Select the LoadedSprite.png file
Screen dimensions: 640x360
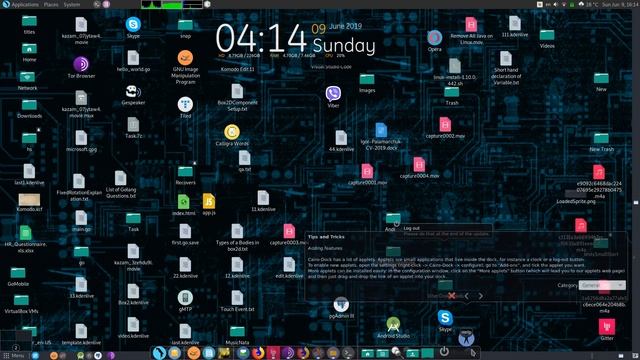point(576,194)
